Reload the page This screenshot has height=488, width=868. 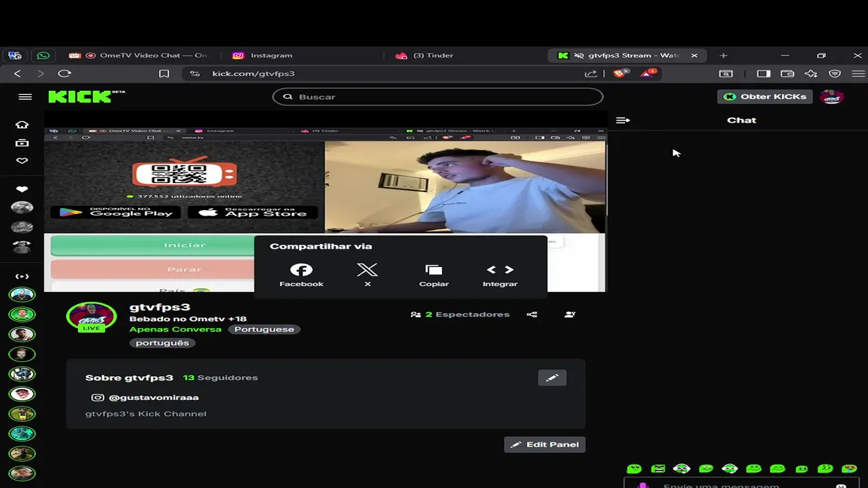point(64,73)
